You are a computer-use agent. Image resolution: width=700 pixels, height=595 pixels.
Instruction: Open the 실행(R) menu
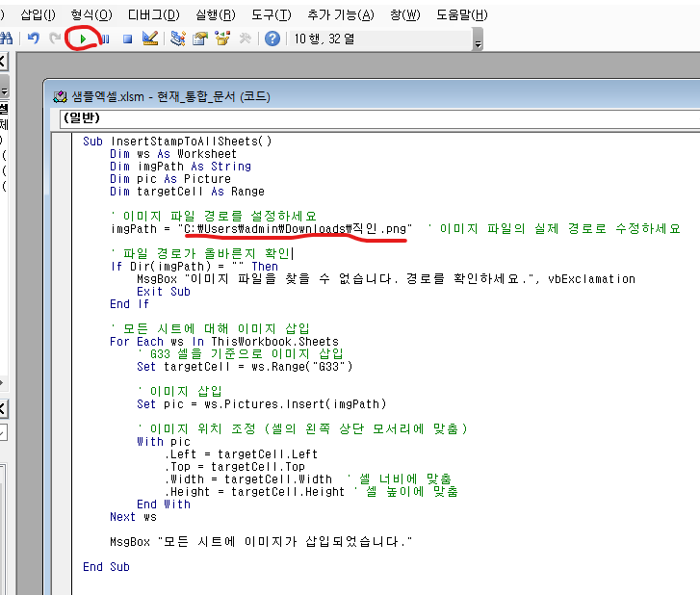pyautogui.click(x=215, y=15)
